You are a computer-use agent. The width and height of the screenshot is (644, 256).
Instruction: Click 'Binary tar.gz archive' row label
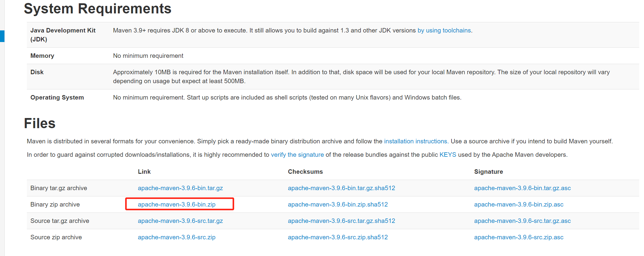(x=59, y=188)
